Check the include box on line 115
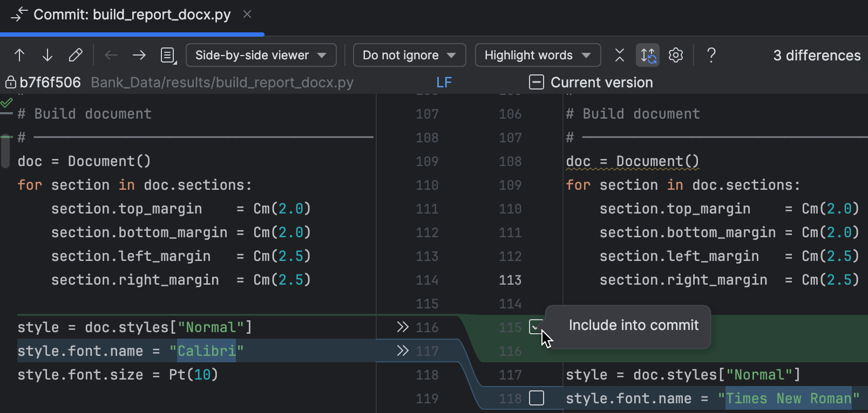This screenshot has height=413, width=868. click(537, 327)
